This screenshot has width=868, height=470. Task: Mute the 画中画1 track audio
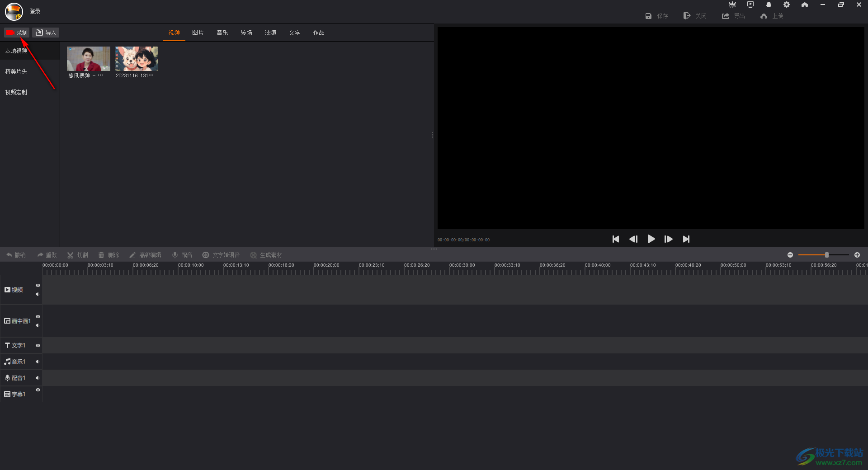tap(38, 325)
